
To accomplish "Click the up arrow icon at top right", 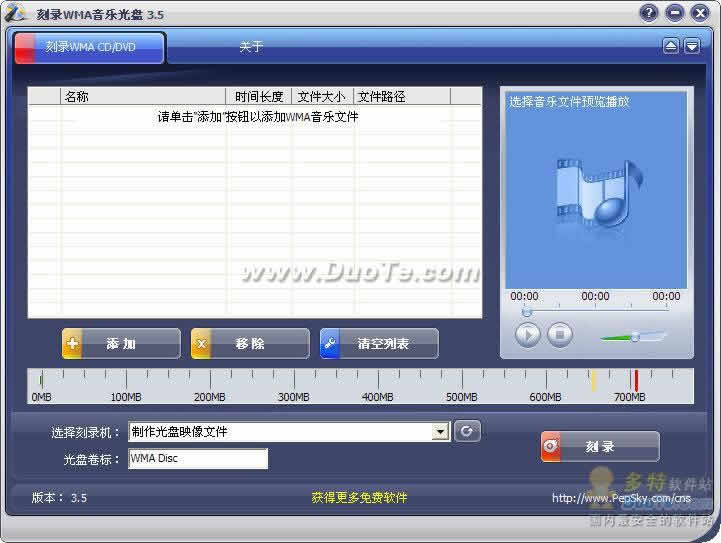I will pos(671,46).
